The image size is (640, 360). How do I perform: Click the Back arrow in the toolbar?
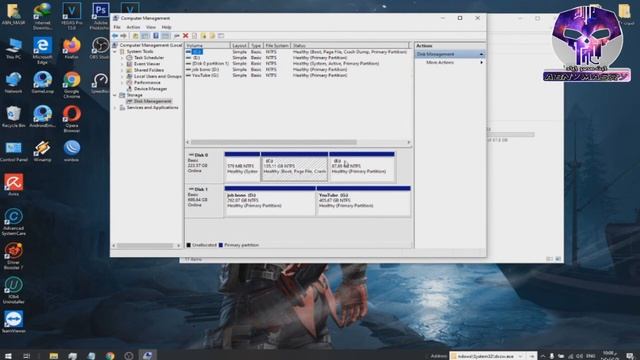click(115, 36)
